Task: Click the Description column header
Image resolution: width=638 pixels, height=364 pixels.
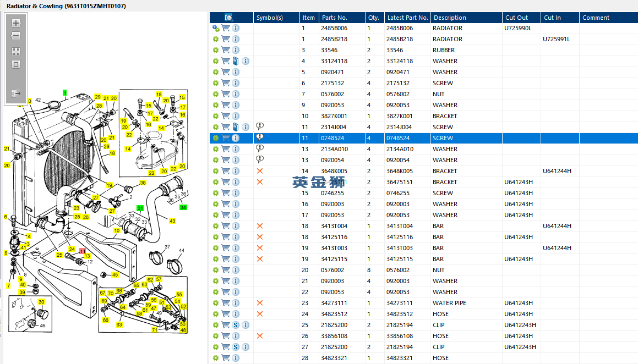Action: pyautogui.click(x=466, y=18)
